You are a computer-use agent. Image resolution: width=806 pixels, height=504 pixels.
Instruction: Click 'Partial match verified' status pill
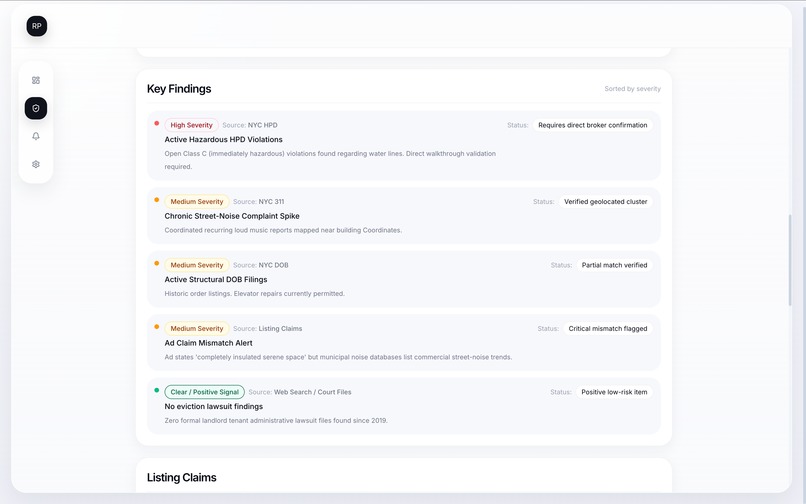614,265
